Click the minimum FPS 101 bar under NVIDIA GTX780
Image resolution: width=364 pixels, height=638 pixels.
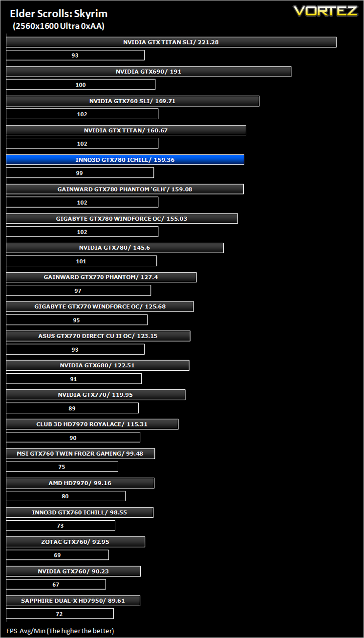82,261
